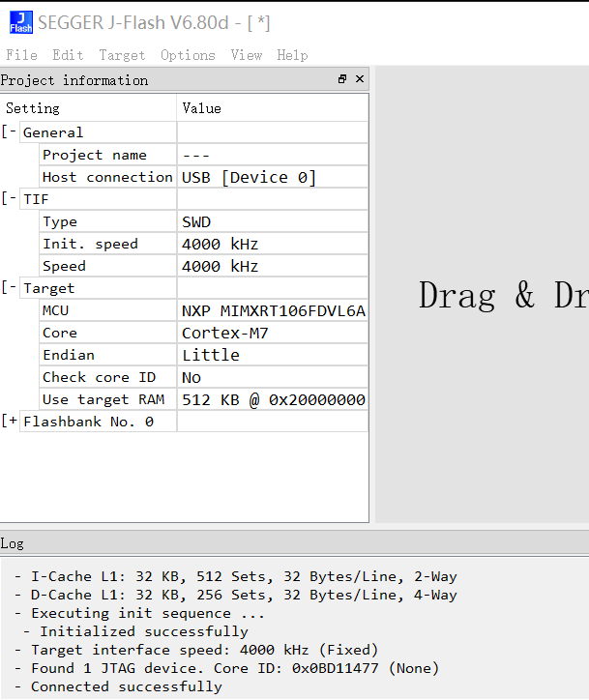Screen dimensions: 589x700
Task: Click the Cortex-M7 value
Action: (x=273, y=333)
